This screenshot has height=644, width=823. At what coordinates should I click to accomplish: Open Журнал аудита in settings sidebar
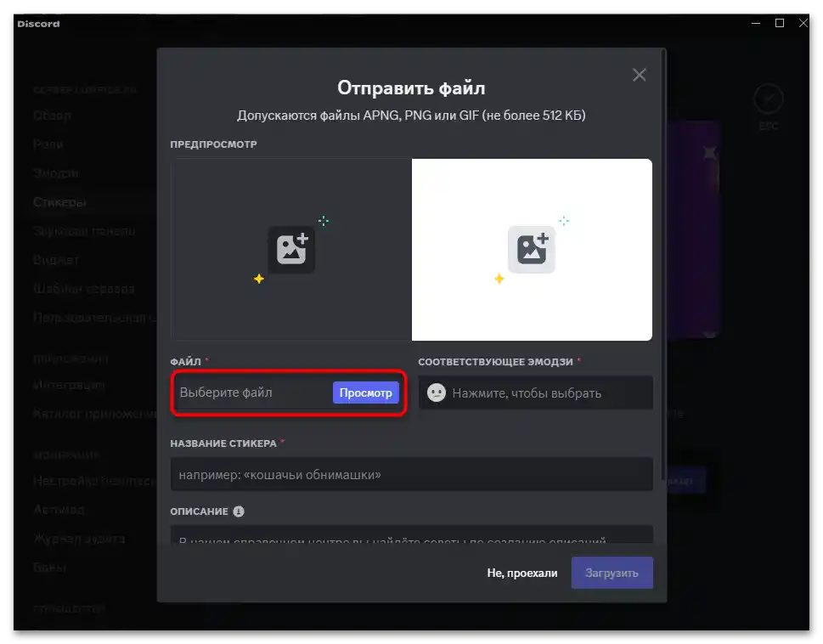pyautogui.click(x=79, y=539)
